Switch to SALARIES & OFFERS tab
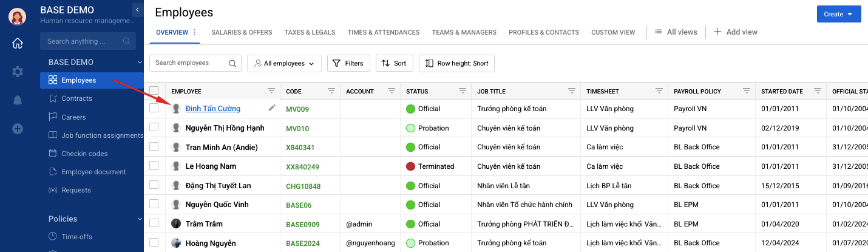This screenshot has height=252, width=868. click(242, 32)
